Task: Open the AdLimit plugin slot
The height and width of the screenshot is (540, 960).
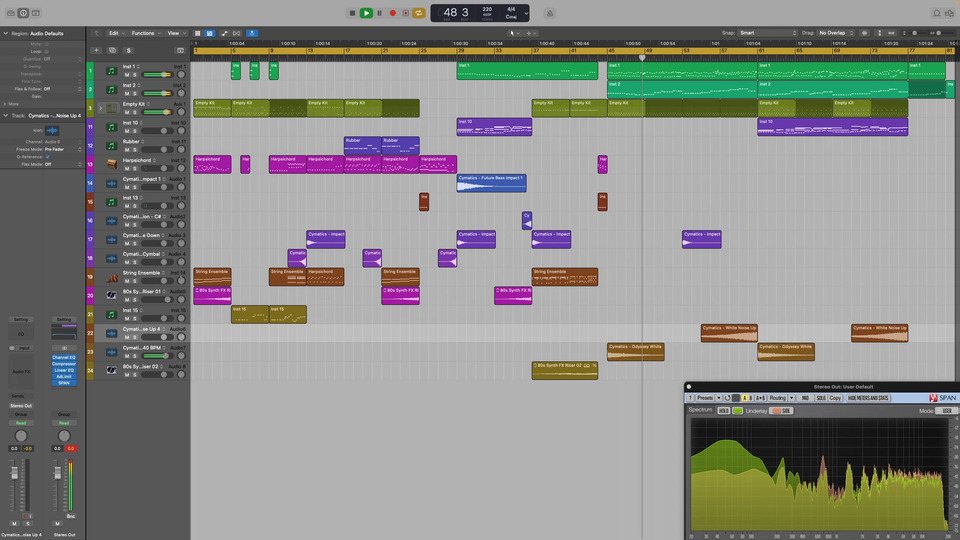Action: [x=64, y=377]
